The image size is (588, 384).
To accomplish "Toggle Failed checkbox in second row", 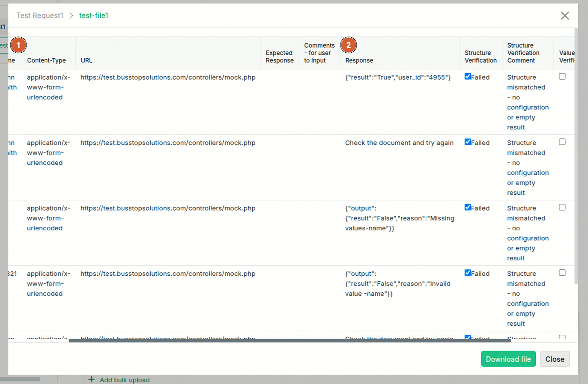I will (x=468, y=142).
